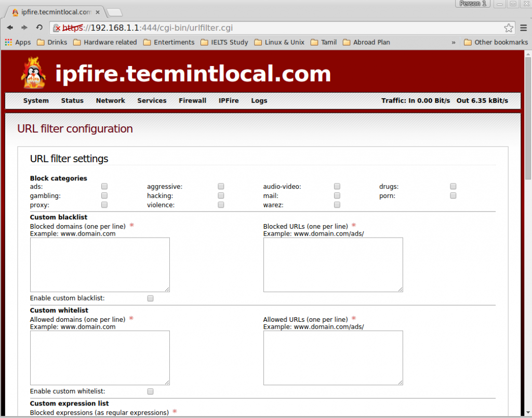Click the blocked https warning indicator in address bar

pyautogui.click(x=57, y=28)
